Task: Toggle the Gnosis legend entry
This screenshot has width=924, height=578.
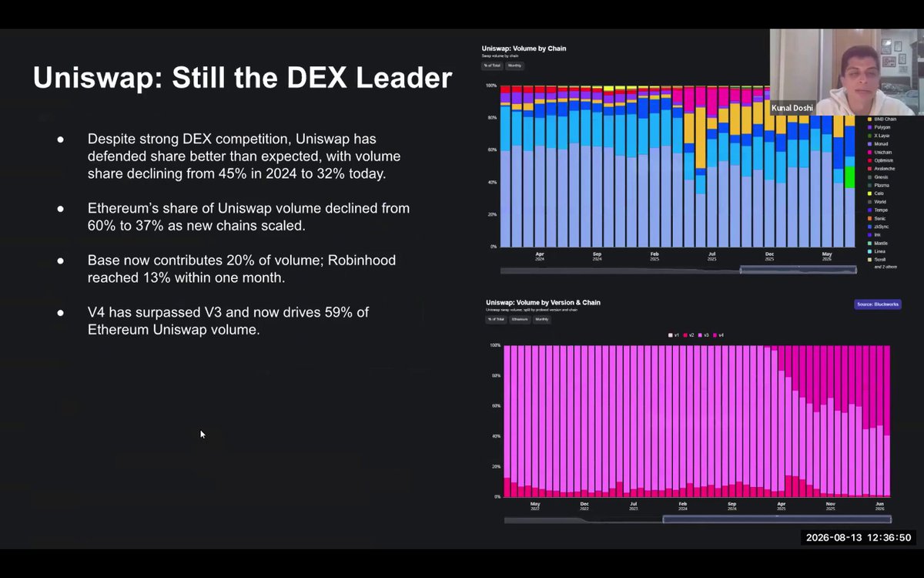Action: point(879,177)
